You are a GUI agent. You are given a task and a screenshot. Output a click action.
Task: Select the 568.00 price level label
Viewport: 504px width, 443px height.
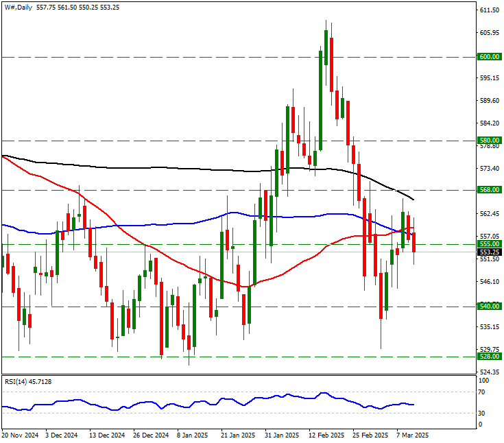489,190
